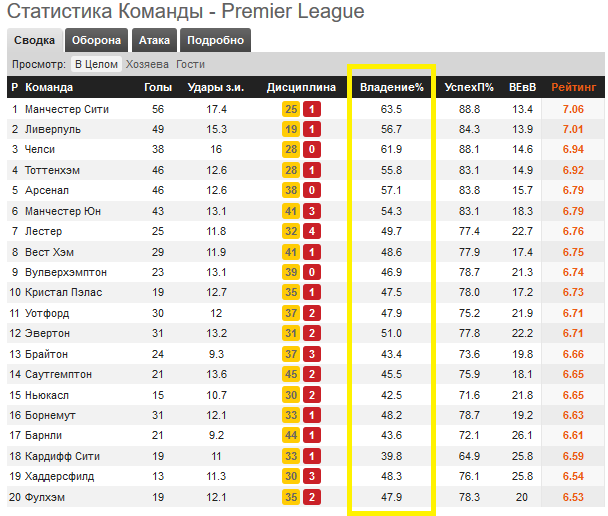Click Leicester's red card badge 4

tap(312, 231)
